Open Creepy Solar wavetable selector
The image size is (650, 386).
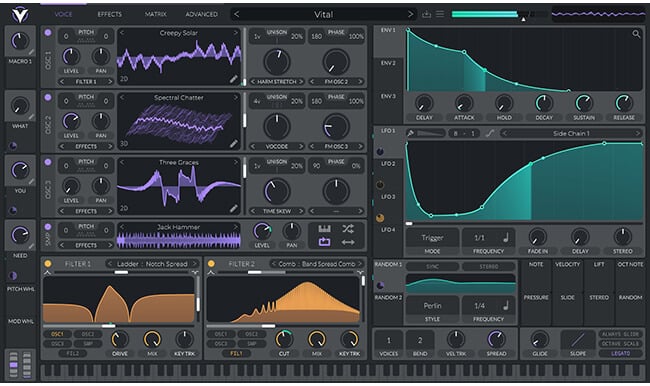click(x=179, y=33)
